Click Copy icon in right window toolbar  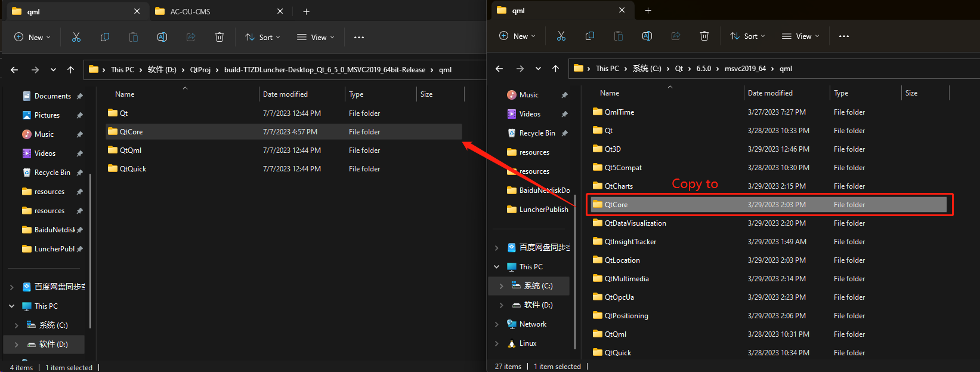pyautogui.click(x=590, y=36)
